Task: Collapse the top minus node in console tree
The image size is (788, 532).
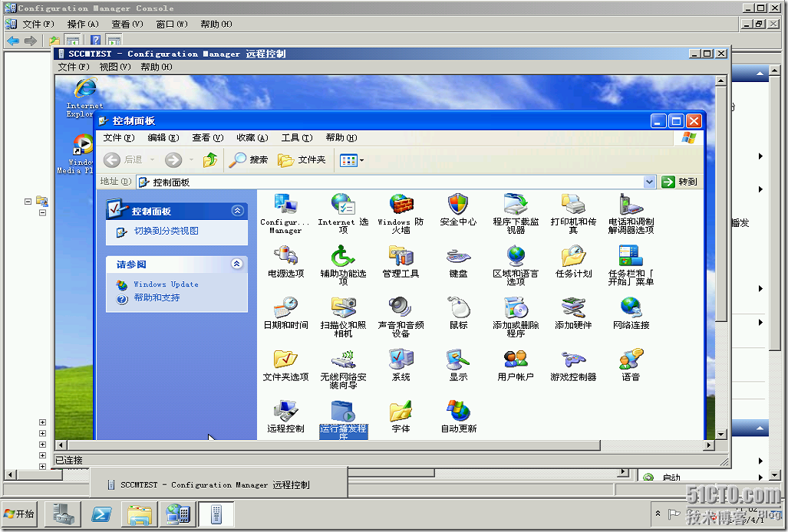Action: (28, 202)
